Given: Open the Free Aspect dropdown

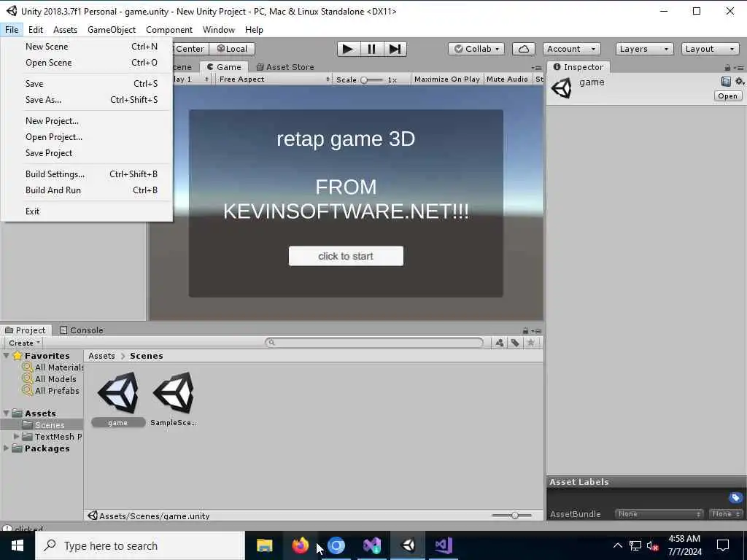Looking at the screenshot, I should 274,79.
